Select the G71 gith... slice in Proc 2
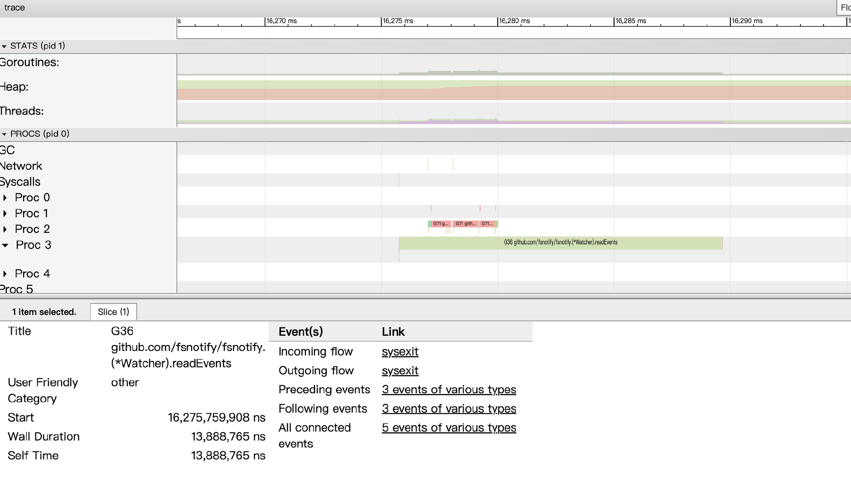This screenshot has width=851, height=504. coord(465,224)
